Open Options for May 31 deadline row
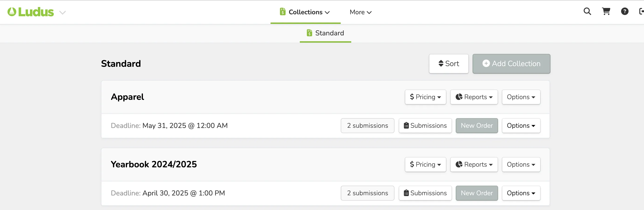644x210 pixels. pyautogui.click(x=521, y=126)
